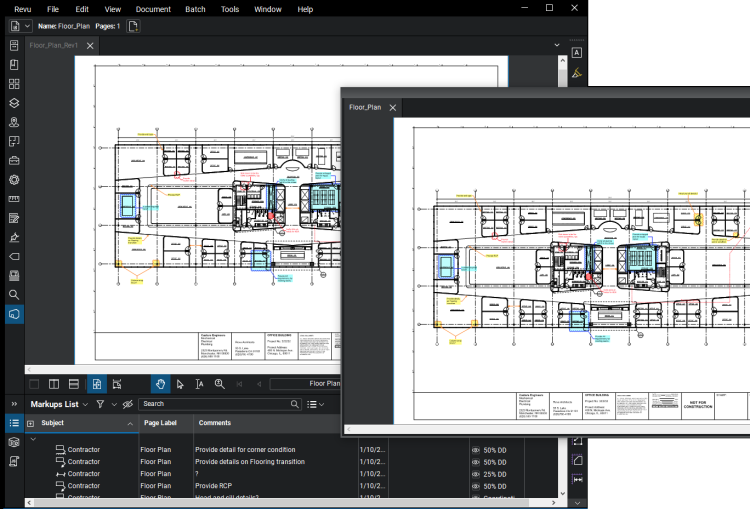Open the Tool Chest briefcase panel
Screen dimensions: 750x509
[x=14, y=160]
